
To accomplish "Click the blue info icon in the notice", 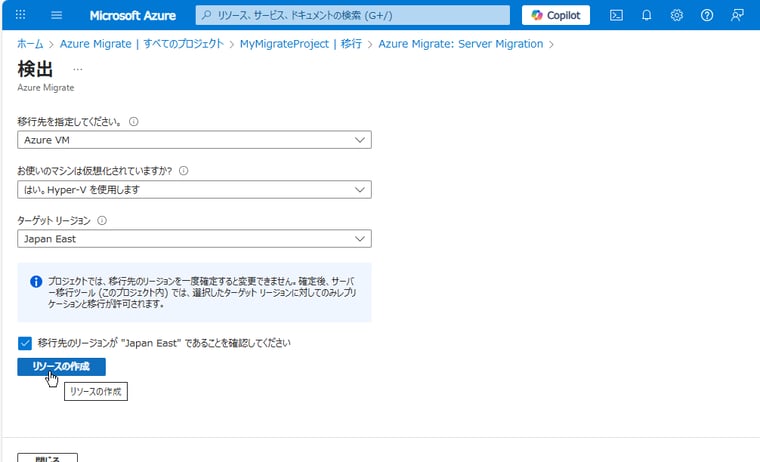I will coord(36,282).
